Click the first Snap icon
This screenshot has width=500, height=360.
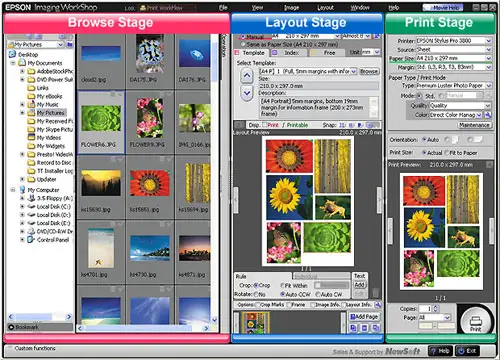click(x=342, y=125)
